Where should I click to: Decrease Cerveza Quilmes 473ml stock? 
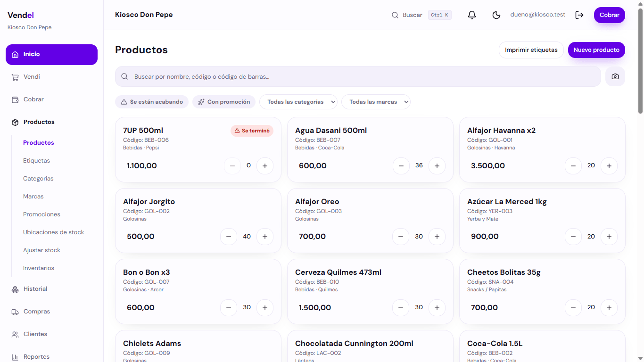tap(401, 308)
